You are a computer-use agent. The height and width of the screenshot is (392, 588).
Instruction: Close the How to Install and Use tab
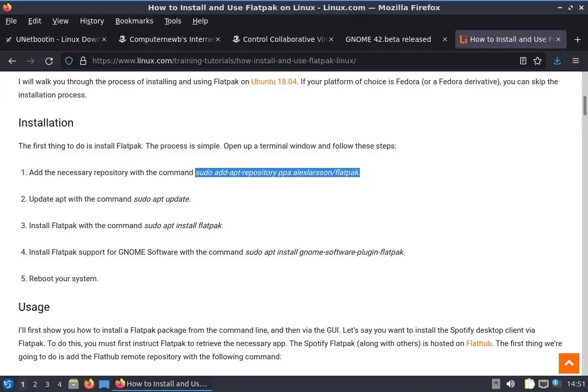(x=558, y=39)
